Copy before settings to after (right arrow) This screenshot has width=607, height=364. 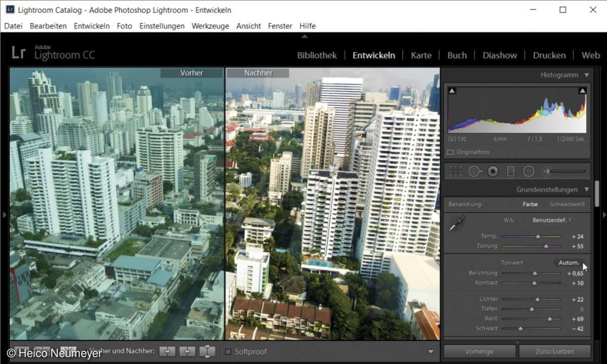tap(167, 351)
